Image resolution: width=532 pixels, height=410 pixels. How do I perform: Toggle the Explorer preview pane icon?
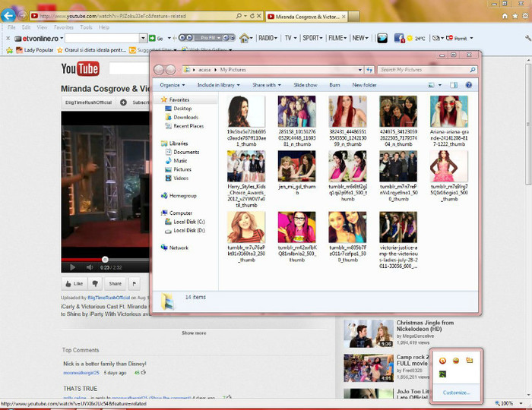point(454,85)
